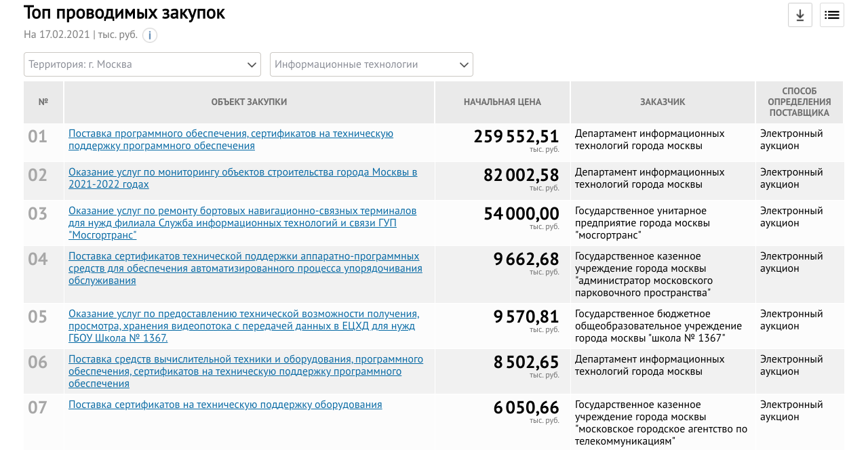This screenshot has width=868, height=450.
Task: Select the Заказчик column header
Action: pyautogui.click(x=663, y=102)
